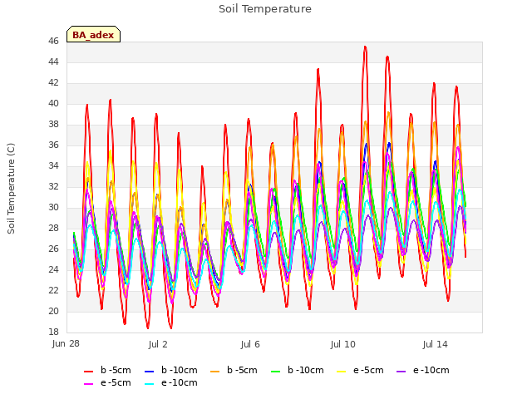This screenshot has height=399, width=532.
Task: Click the Soil Temperature (C) axis label
Action: coord(11,189)
